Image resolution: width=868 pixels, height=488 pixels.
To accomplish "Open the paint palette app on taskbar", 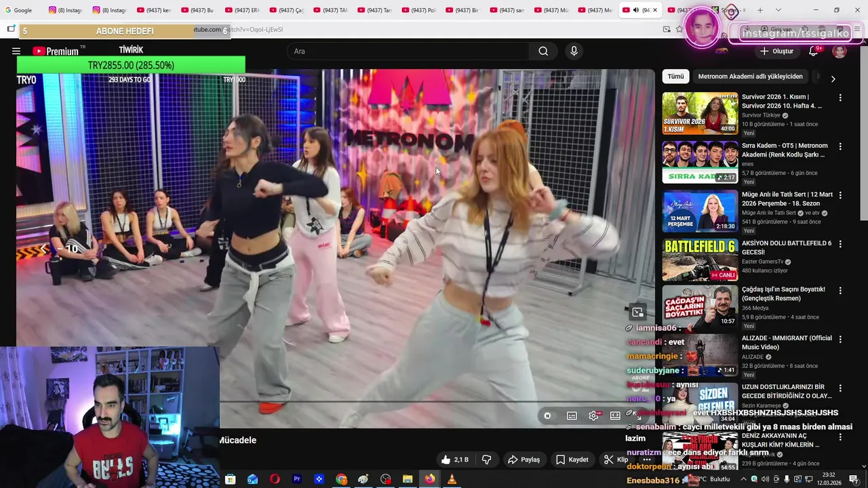I will click(x=363, y=479).
